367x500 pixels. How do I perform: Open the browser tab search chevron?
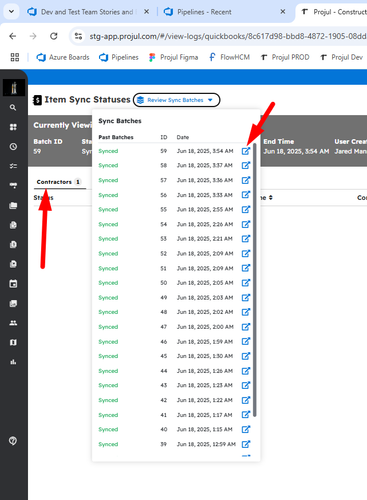[11, 12]
